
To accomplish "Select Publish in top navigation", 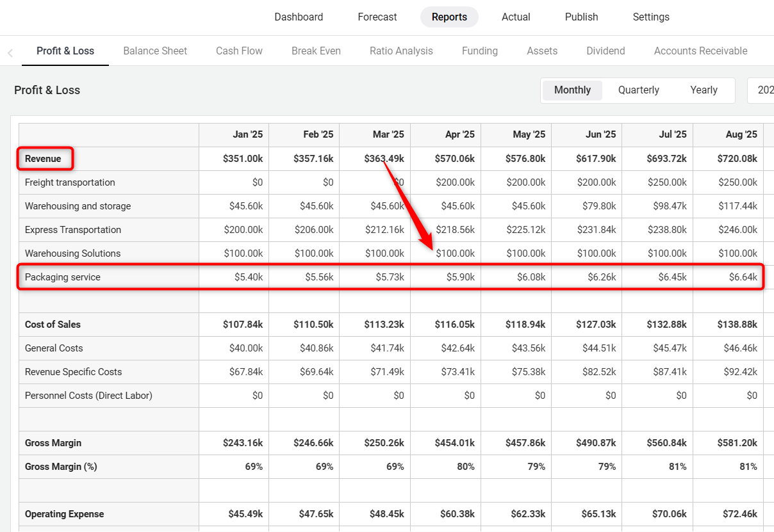I will (581, 17).
